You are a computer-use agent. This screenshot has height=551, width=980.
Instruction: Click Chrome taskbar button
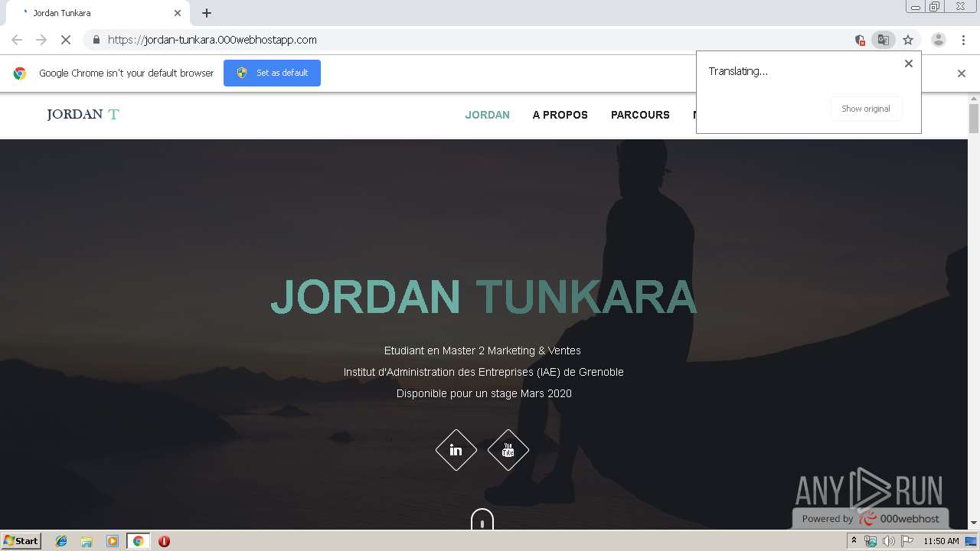click(x=138, y=541)
